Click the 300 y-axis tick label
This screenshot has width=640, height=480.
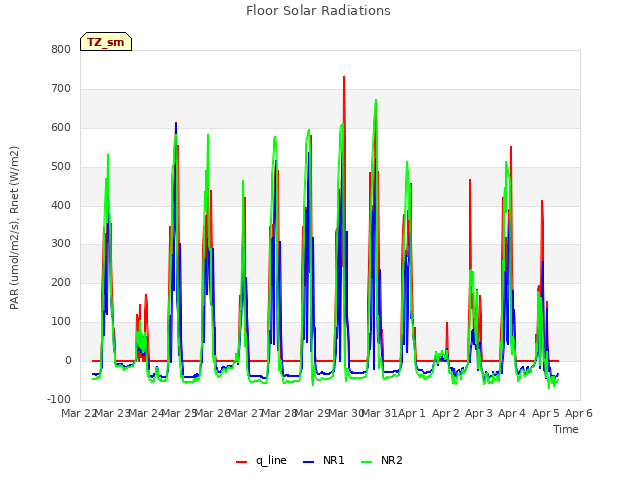tap(61, 244)
